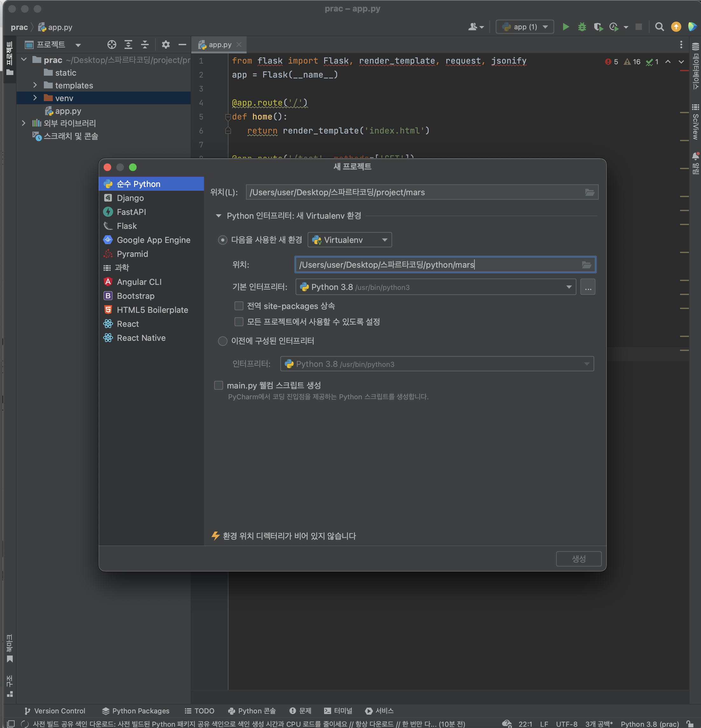This screenshot has width=701, height=728.
Task: Select Django project type
Action: tap(152, 198)
